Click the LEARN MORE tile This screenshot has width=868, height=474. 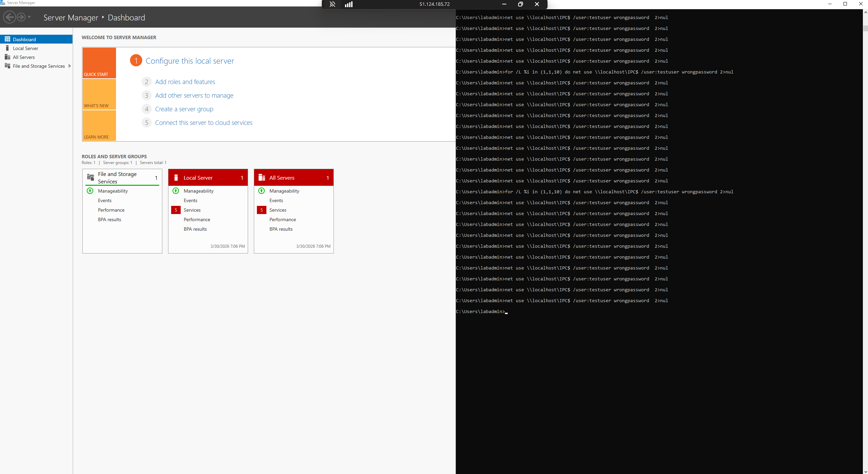(99, 126)
